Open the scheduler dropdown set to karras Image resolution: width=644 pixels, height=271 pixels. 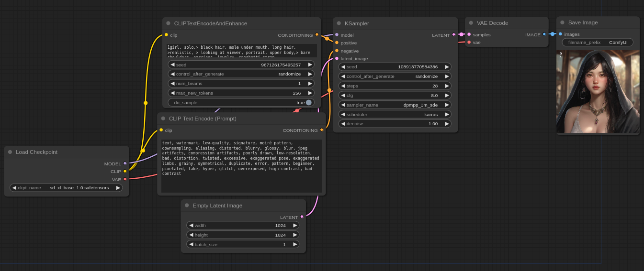coord(395,114)
